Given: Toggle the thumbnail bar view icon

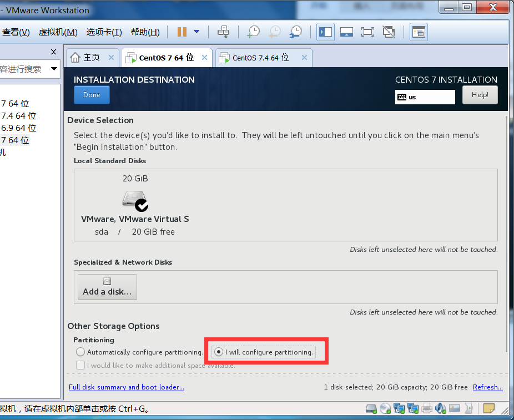Looking at the screenshot, I should point(346,32).
